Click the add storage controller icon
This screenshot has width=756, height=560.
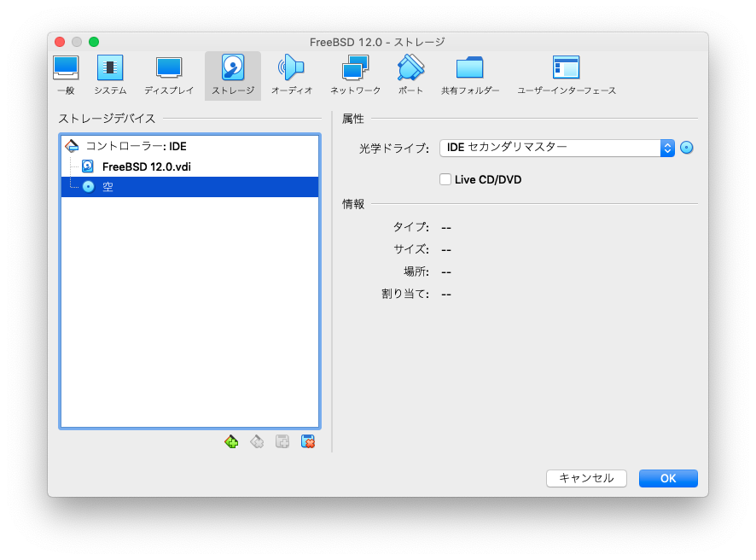tap(231, 441)
